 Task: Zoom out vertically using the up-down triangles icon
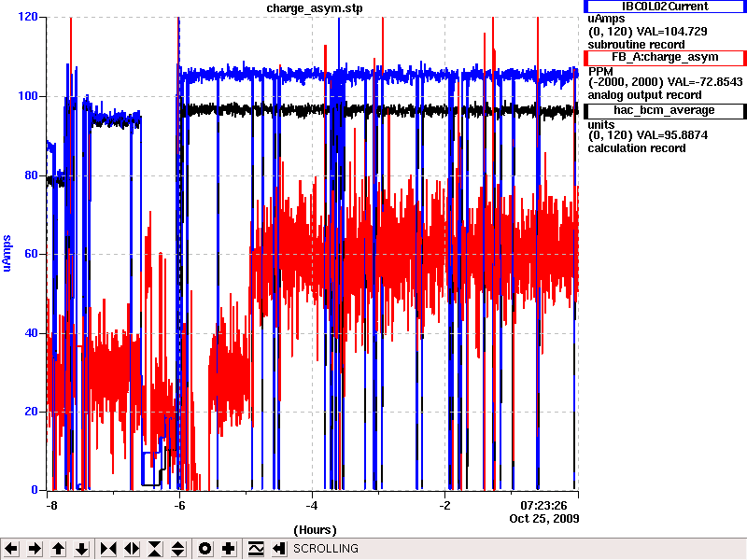tap(178, 549)
